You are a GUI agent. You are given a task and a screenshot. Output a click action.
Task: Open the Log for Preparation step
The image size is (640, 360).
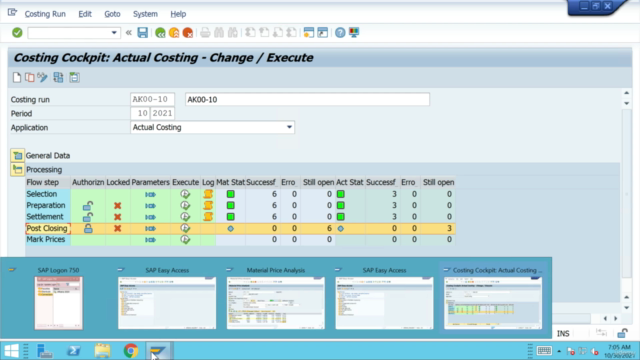click(x=208, y=205)
